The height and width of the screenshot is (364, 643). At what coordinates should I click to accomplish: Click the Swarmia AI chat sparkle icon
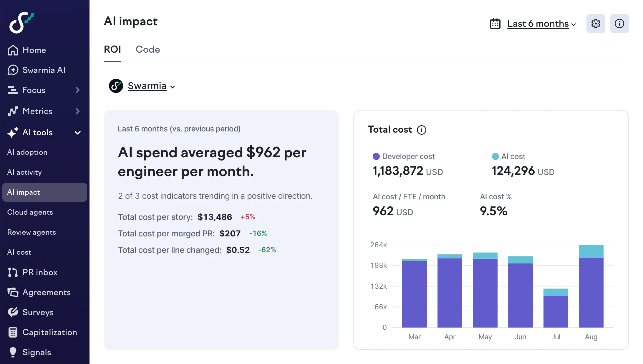pyautogui.click(x=13, y=70)
